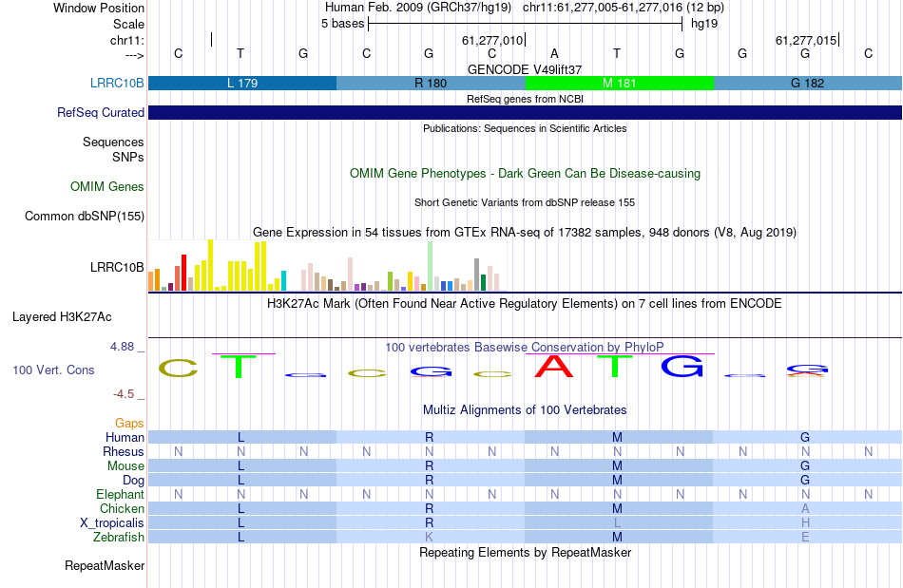Click the Repeating Elements by RepeatMasker title
Screen dimensions: 903x588
[525, 552]
